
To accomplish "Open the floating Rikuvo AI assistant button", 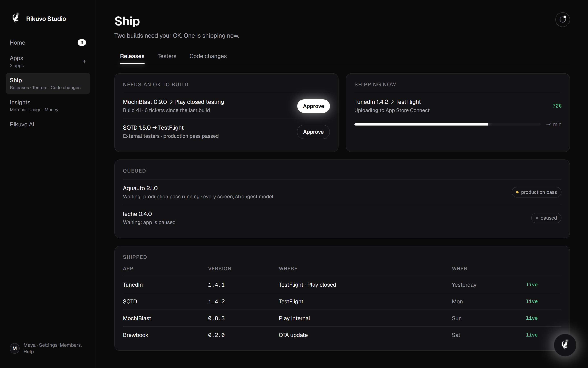I will point(565,345).
